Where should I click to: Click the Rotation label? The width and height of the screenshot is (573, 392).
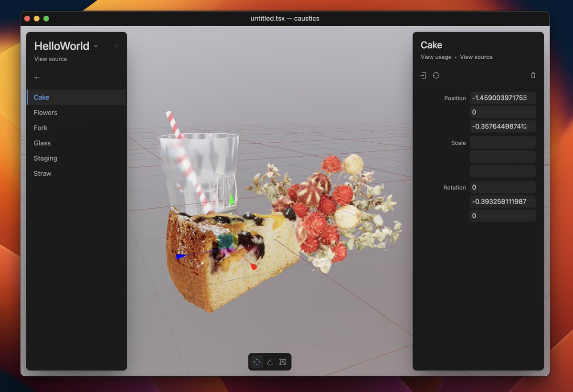[x=455, y=188]
